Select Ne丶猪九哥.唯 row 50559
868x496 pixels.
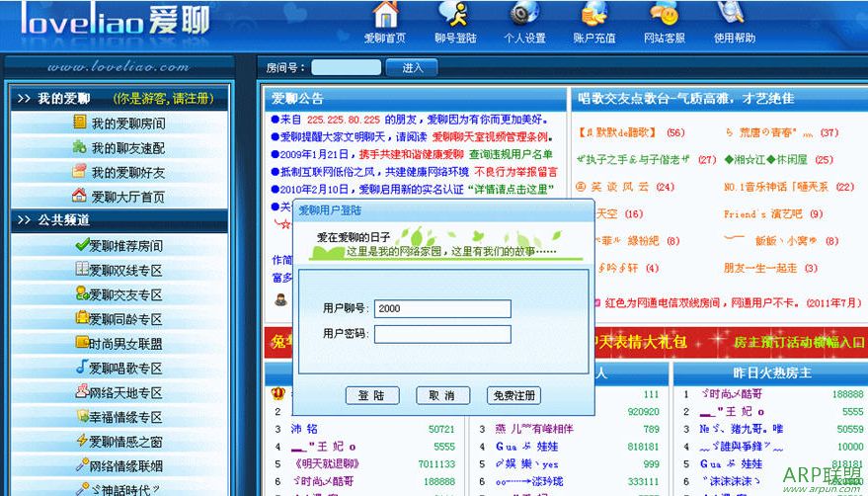click(x=773, y=429)
